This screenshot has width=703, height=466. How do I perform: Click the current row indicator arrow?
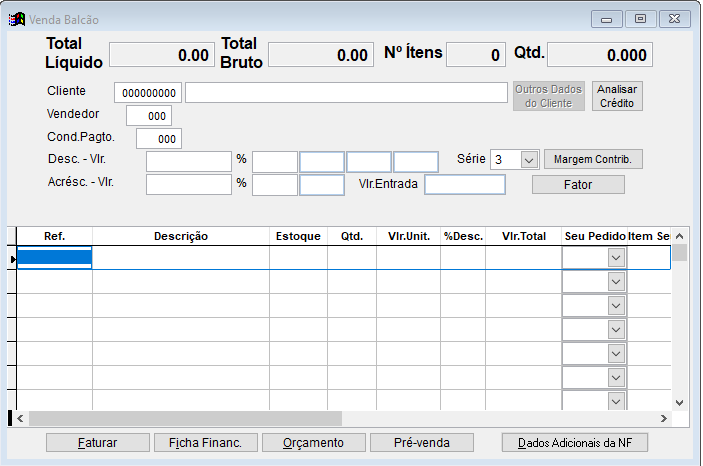(12, 259)
